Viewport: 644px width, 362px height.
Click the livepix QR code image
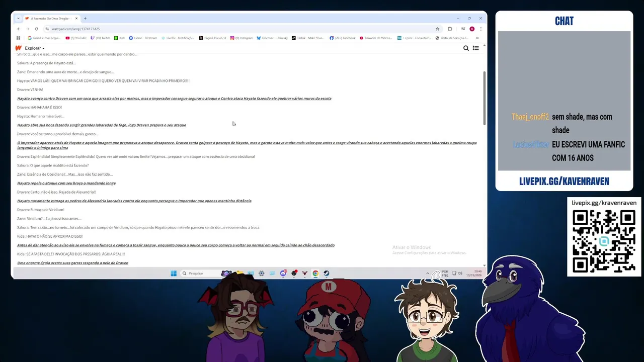click(x=604, y=241)
